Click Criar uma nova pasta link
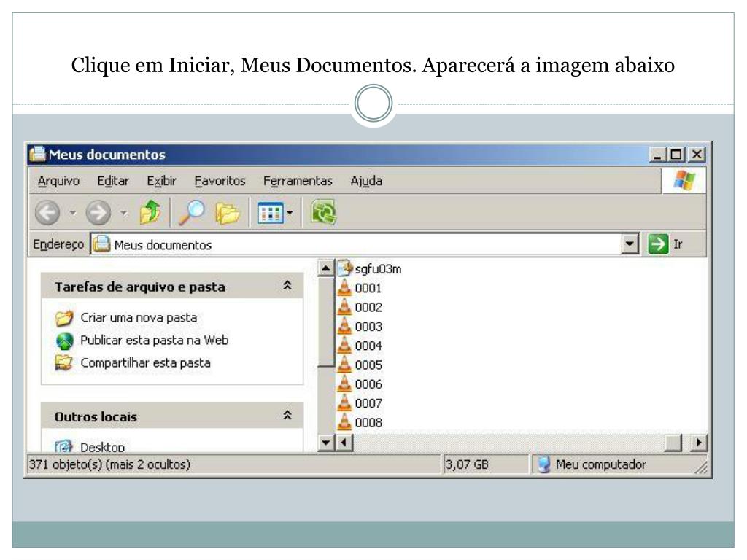The image size is (747, 560). tap(139, 318)
